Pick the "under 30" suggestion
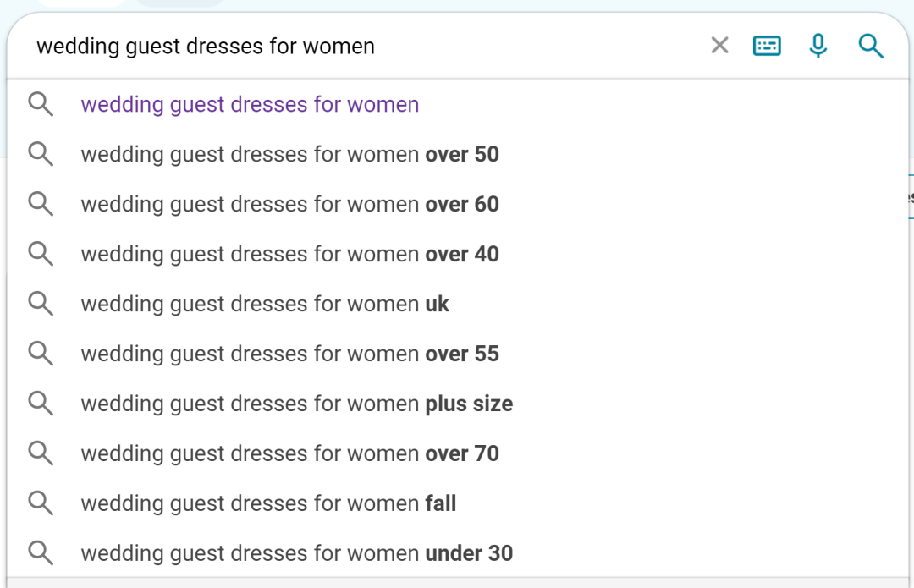 tap(296, 554)
